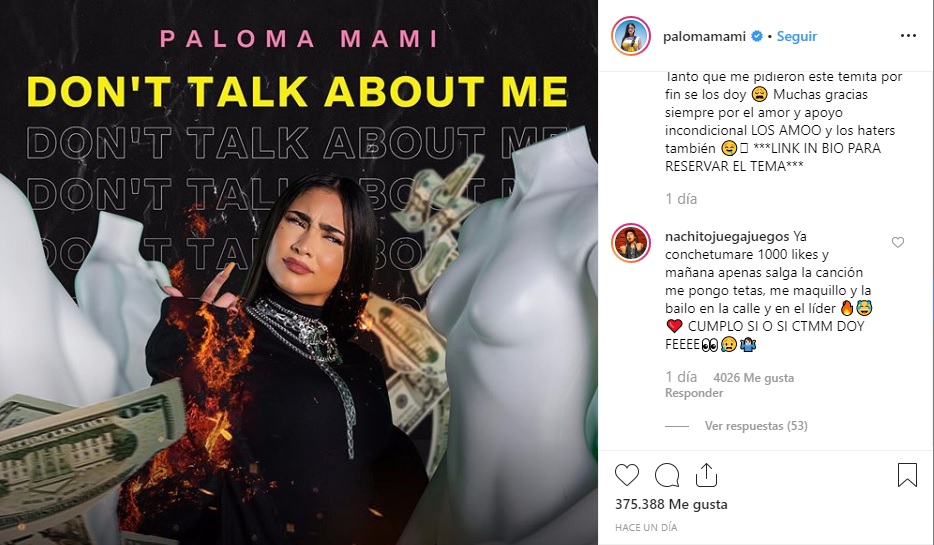Click the comment's 1 día timestamp
The image size is (934, 545).
click(681, 377)
